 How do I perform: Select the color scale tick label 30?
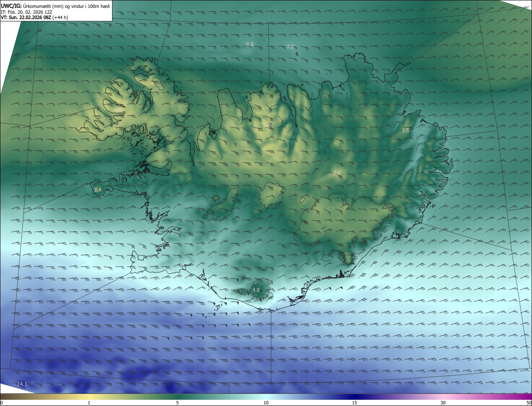click(x=443, y=403)
